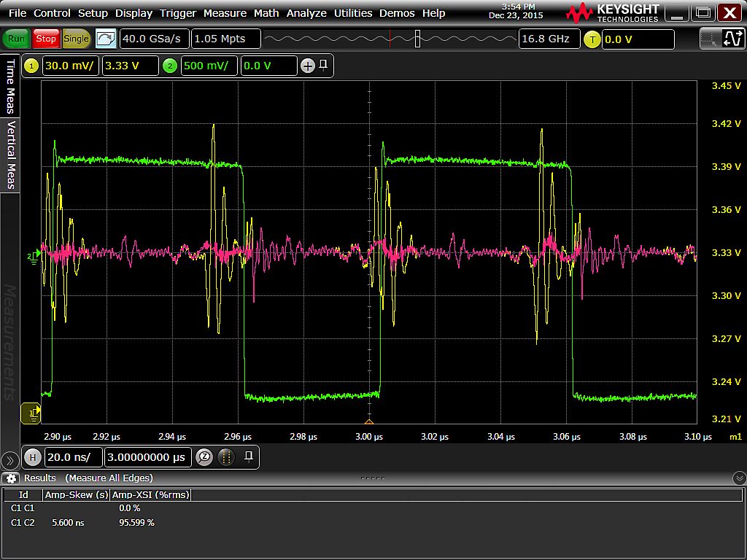Open the Measure menu
747x560 pixels.
(x=225, y=13)
